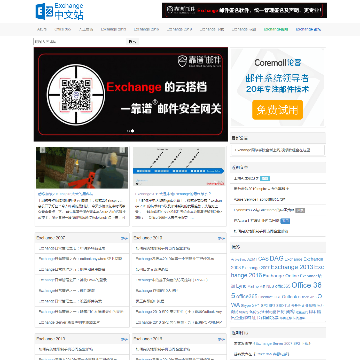Open the 'Exchange 的云搭档' carousel banner
Image resolution: width=360 pixels, height=360 pixels.
[x=131, y=94]
